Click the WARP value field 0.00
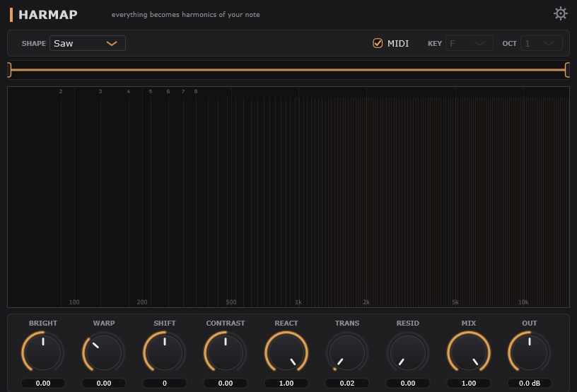 [x=104, y=384]
